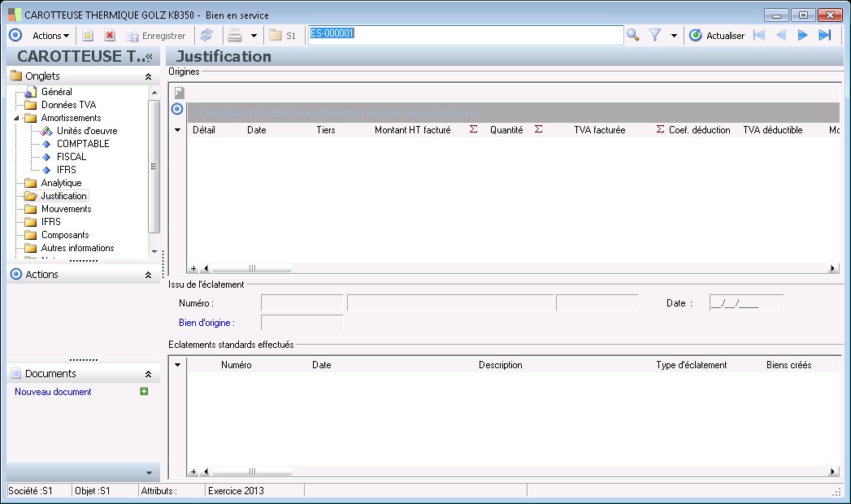Open the Mouvements folder item

66,209
